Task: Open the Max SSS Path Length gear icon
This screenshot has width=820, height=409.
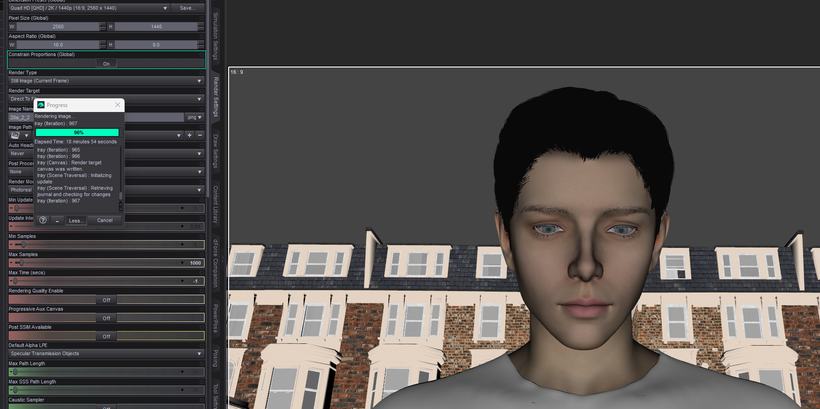Action: tap(202, 382)
